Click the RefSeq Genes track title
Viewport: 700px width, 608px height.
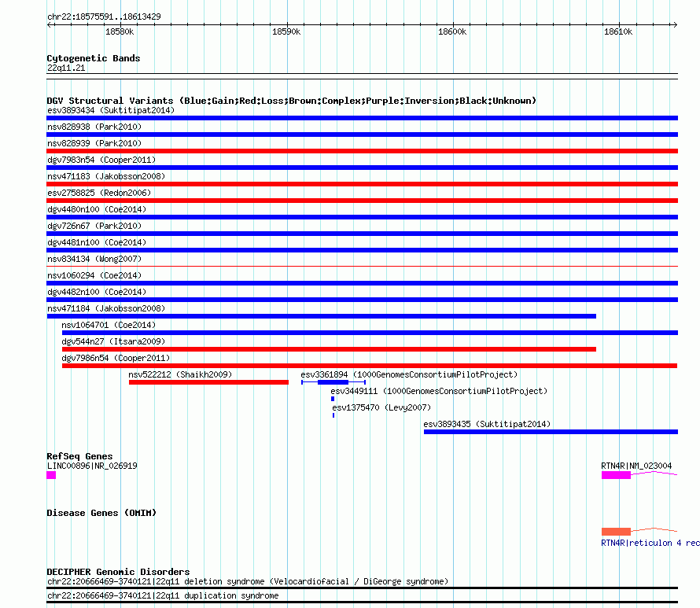point(79,455)
